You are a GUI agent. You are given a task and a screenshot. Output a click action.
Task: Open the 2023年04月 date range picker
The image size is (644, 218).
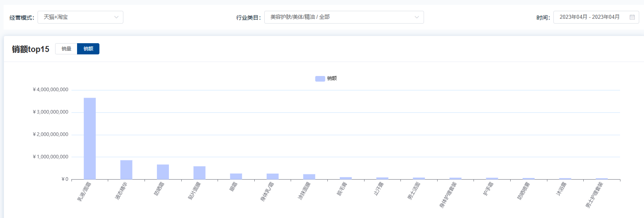click(589, 17)
